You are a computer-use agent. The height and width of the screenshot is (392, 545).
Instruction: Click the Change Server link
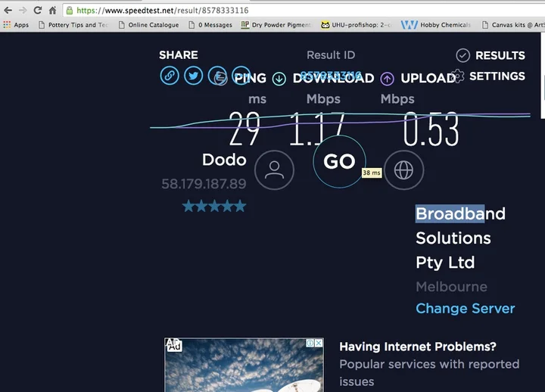point(465,309)
